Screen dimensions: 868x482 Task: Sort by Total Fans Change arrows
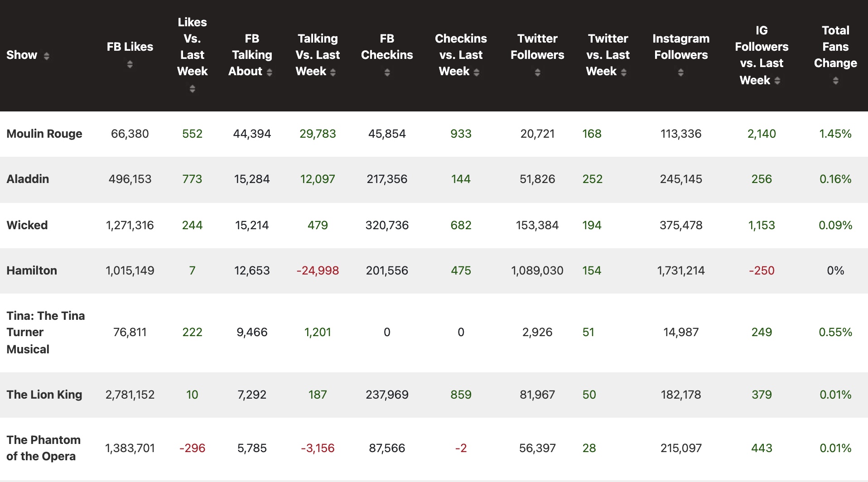[x=835, y=81]
